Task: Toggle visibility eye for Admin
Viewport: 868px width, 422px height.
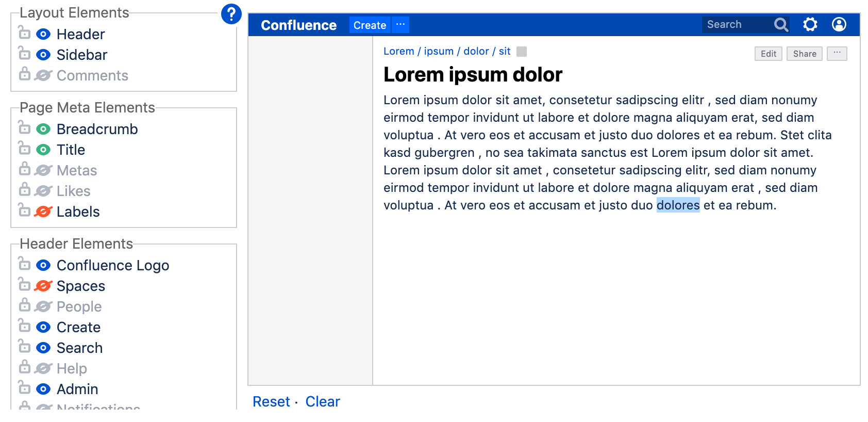Action: pos(43,389)
